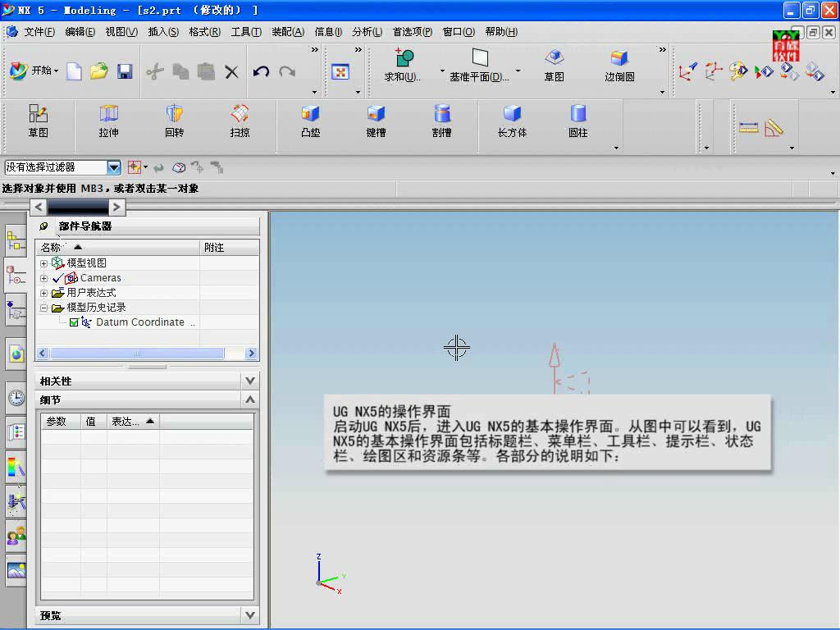Redo the undone action

tap(287, 71)
